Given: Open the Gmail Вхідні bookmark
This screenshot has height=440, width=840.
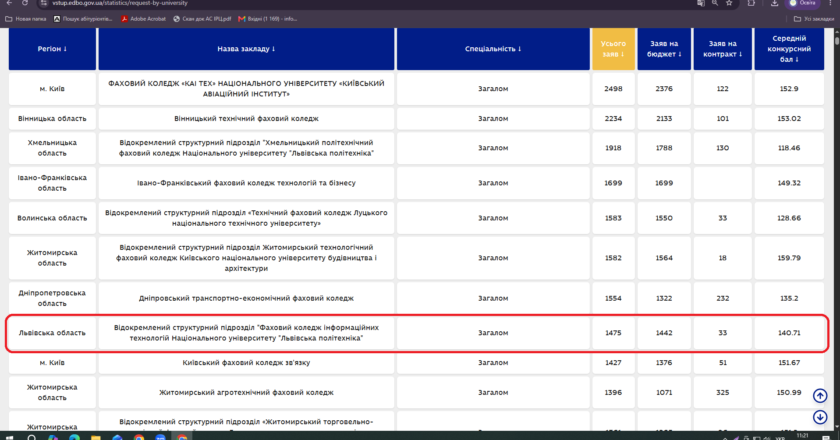Looking at the screenshot, I should click(267, 19).
